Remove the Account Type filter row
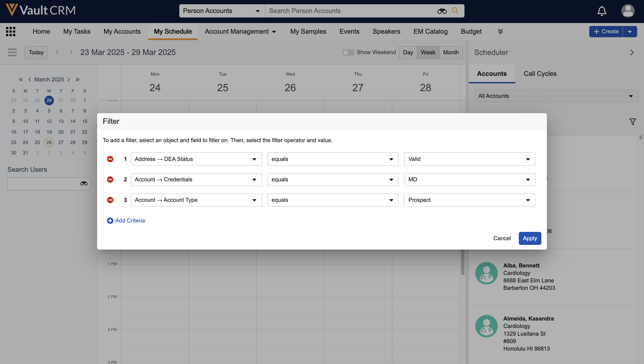644x364 pixels. click(x=110, y=200)
